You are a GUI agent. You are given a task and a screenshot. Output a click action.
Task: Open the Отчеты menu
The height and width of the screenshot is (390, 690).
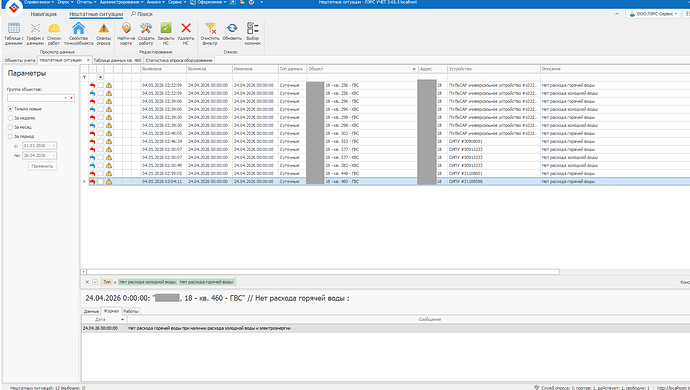point(86,2)
